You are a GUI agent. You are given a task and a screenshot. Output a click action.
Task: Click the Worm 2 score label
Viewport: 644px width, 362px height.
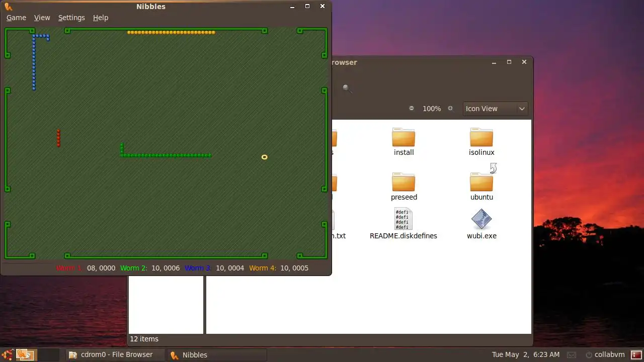point(133,268)
